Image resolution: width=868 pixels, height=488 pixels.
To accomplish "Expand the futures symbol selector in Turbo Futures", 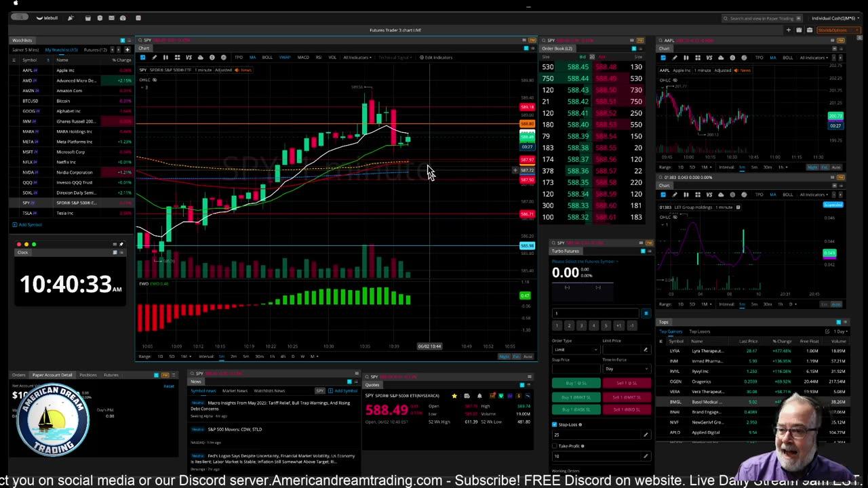I will tap(585, 262).
